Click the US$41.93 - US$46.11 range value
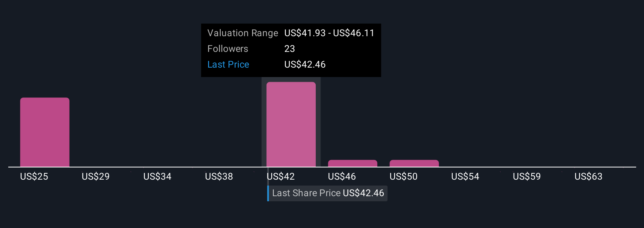Viewport: 644px width, 228px height. 329,33
